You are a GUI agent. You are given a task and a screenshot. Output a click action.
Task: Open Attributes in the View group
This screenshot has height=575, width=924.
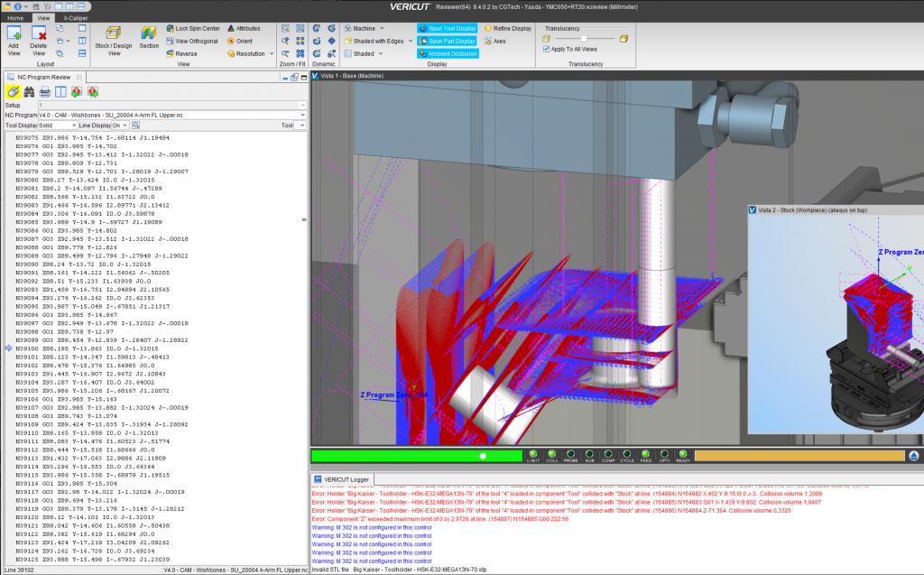pos(244,28)
